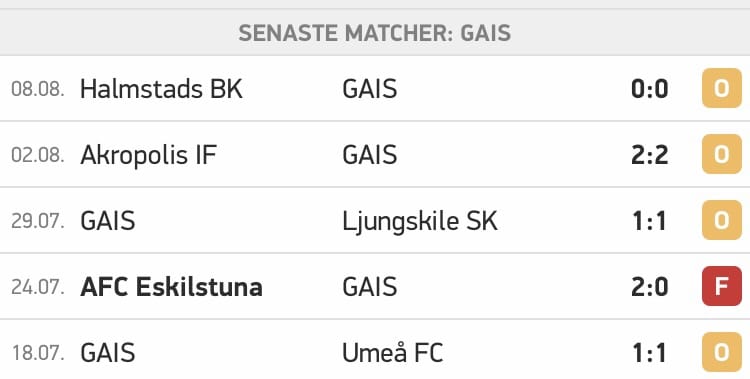Click the 08.08. match date
Image resolution: width=750 pixels, height=379 pixels.
pyautogui.click(x=38, y=89)
